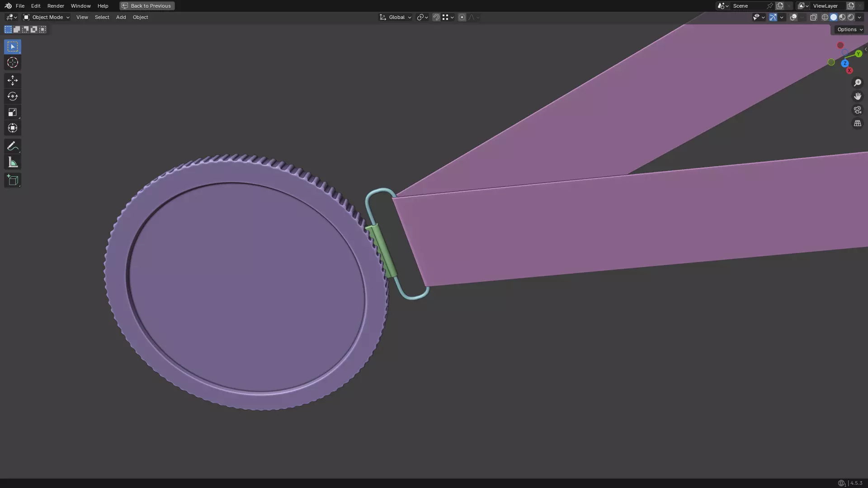868x488 pixels.
Task: Enable proportional editing toggle
Action: [x=462, y=17]
